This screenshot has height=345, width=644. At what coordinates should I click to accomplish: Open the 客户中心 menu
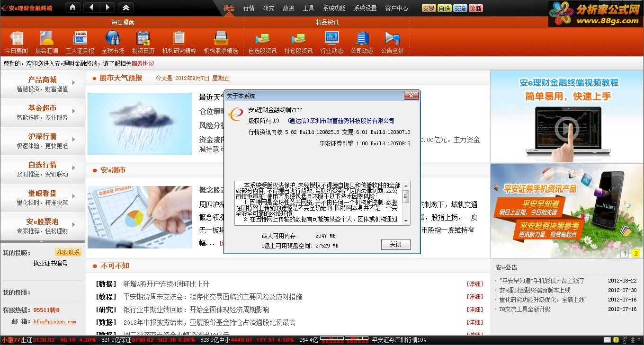[397, 8]
